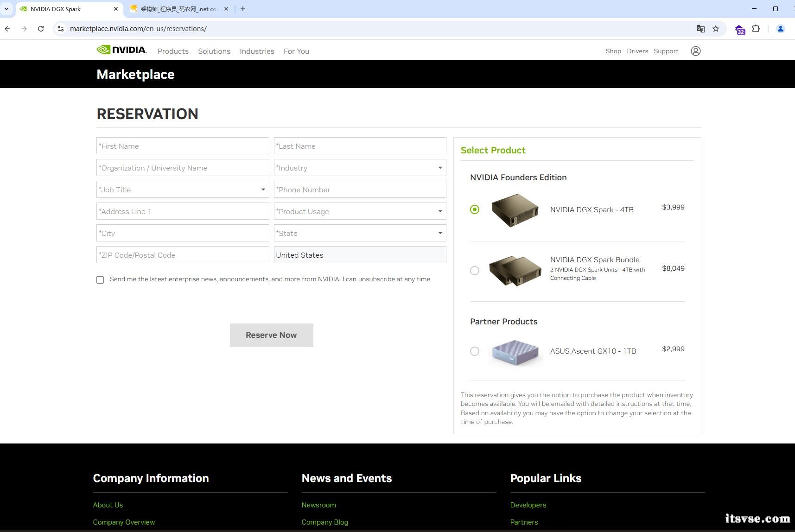Open the Support link

(x=666, y=51)
